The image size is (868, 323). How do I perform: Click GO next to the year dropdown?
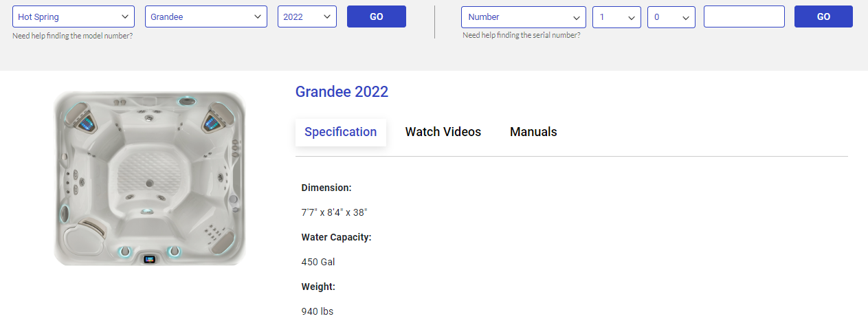tap(377, 16)
